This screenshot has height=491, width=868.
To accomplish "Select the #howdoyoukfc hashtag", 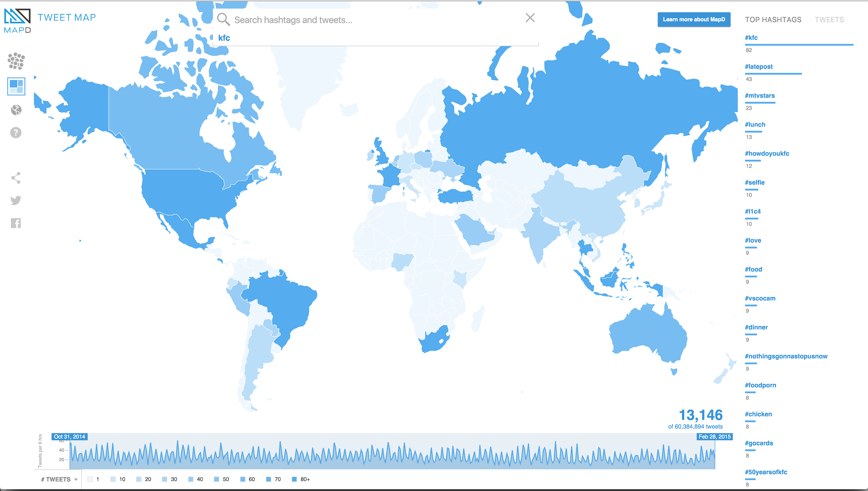I will click(x=767, y=153).
